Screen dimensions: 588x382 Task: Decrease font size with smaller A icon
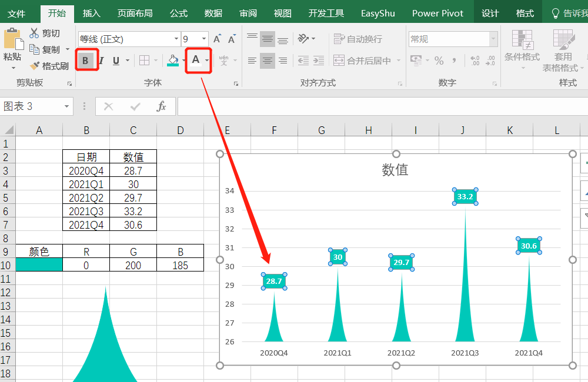[x=232, y=39]
